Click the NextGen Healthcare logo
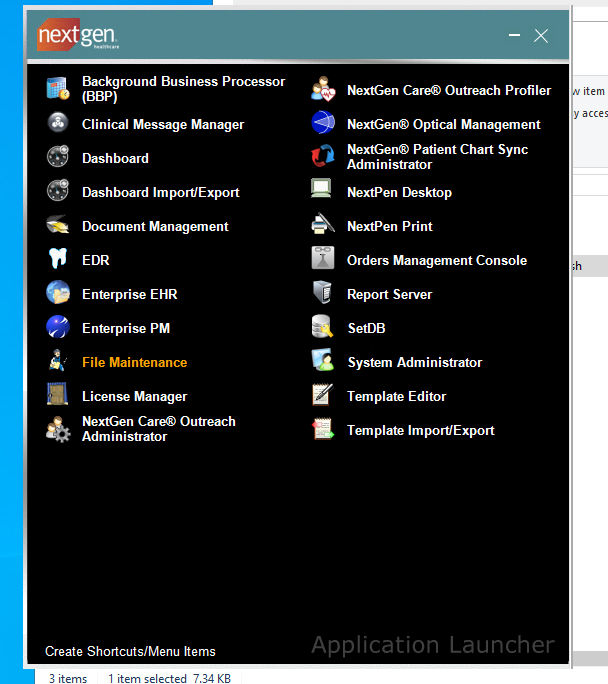 point(77,37)
